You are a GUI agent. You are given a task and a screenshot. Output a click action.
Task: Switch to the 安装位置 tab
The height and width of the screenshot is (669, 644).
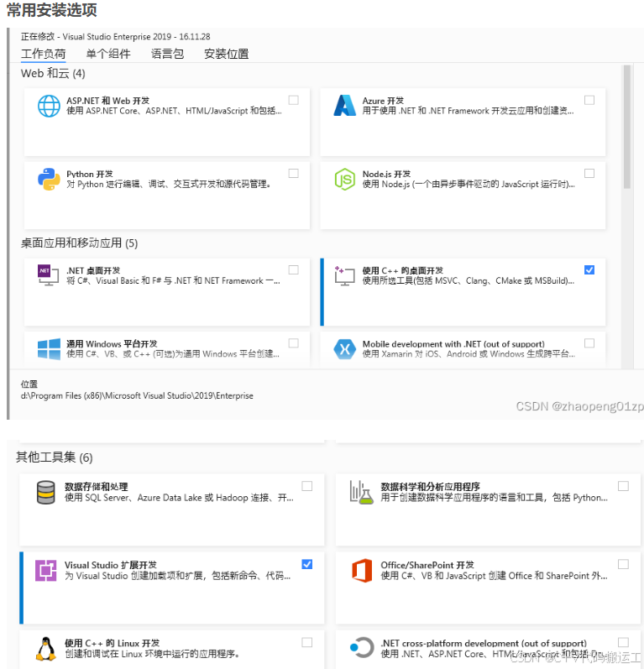pyautogui.click(x=226, y=54)
